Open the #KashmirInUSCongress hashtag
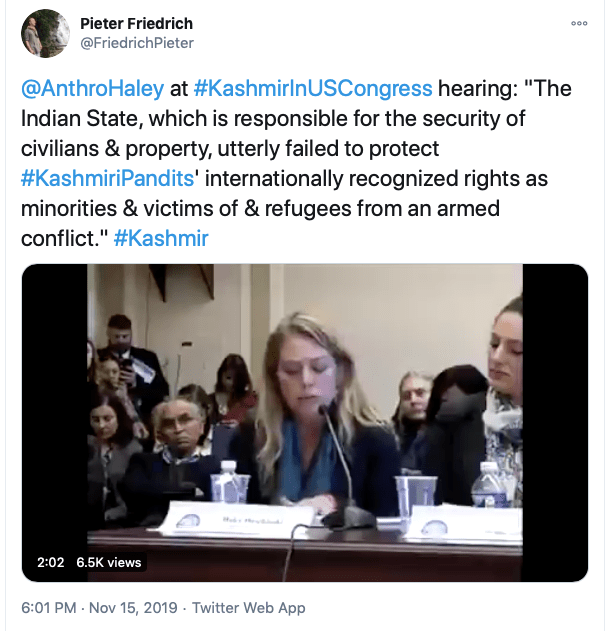The width and height of the screenshot is (606, 631). point(313,89)
